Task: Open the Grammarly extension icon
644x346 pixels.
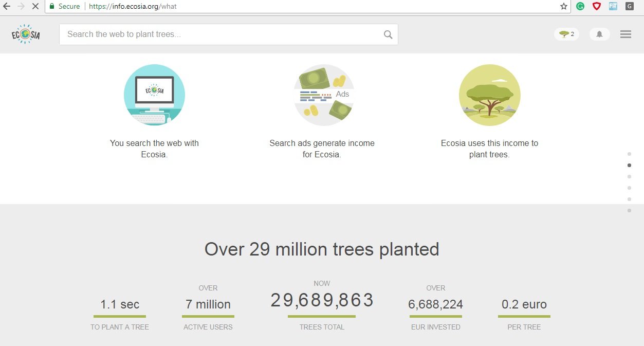Action: (580, 7)
